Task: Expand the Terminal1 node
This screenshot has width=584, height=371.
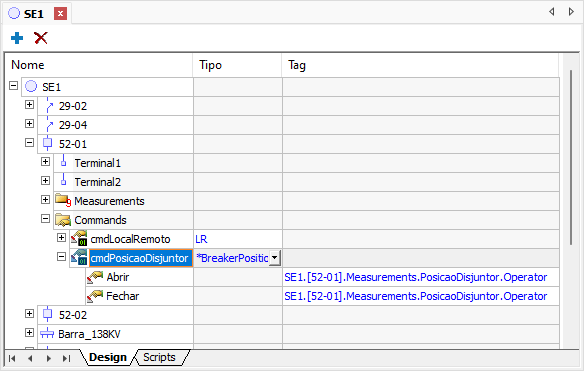Action: pyautogui.click(x=45, y=162)
